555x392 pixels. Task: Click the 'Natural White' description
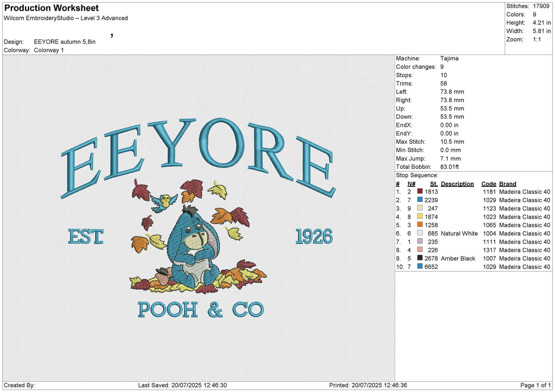pos(459,233)
